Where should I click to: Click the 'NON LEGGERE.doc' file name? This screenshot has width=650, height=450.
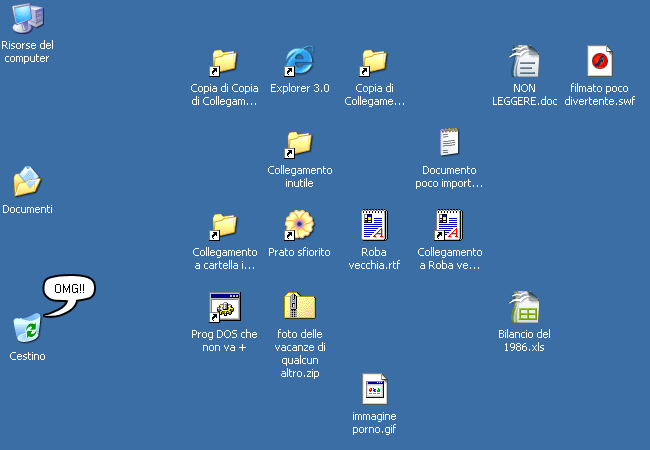[x=524, y=94]
